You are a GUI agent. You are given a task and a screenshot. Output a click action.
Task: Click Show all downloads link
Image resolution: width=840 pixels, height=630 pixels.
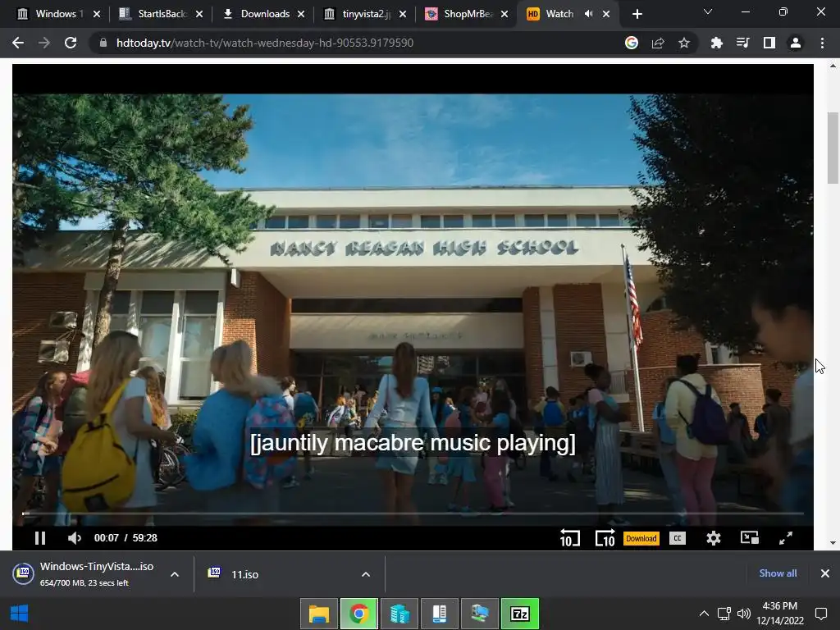click(778, 573)
